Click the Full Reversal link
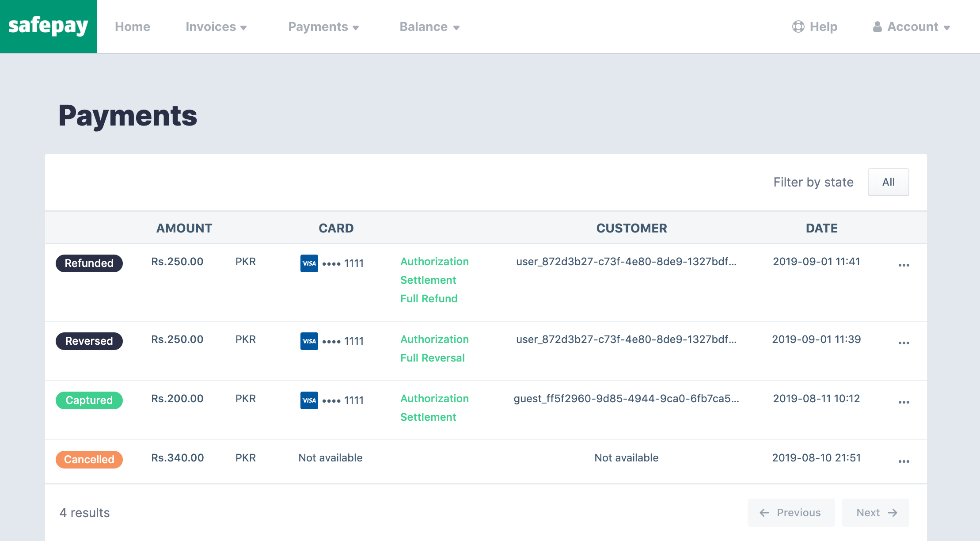Image resolution: width=980 pixels, height=541 pixels. point(433,358)
